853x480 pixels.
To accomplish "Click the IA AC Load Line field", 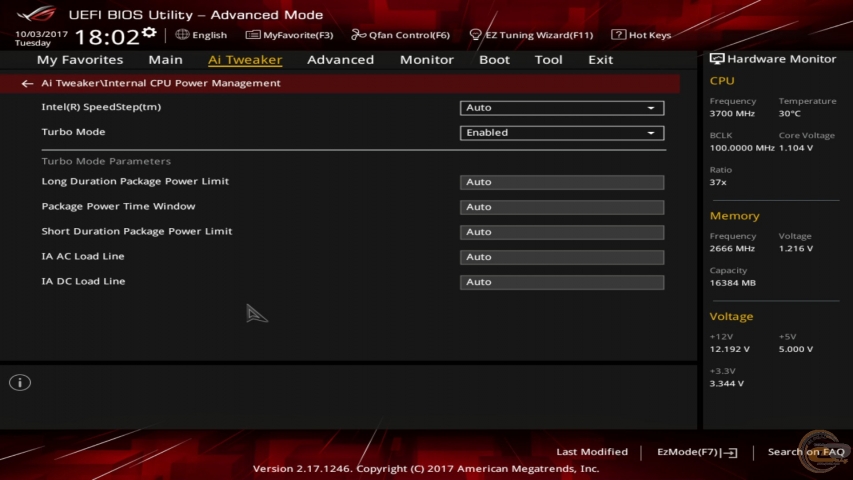I will click(562, 257).
